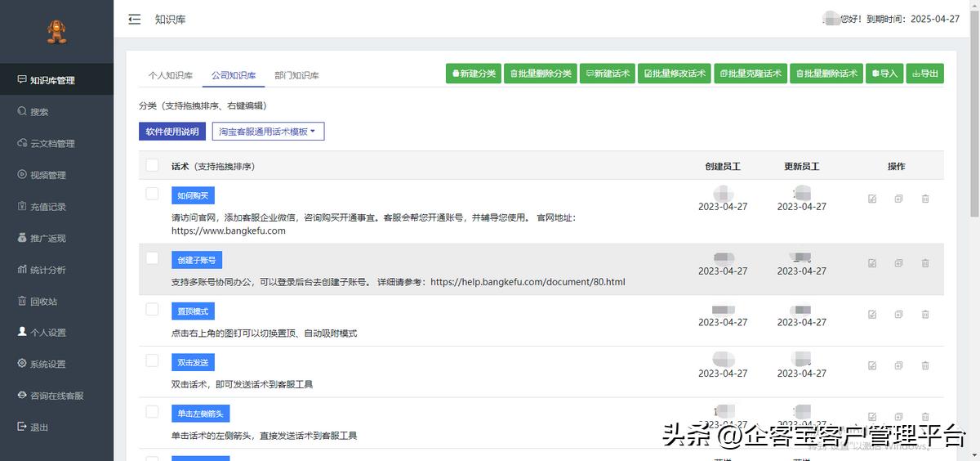The height and width of the screenshot is (461, 980).
Task: Open 推广返现 sidebar item
Action: click(x=56, y=238)
